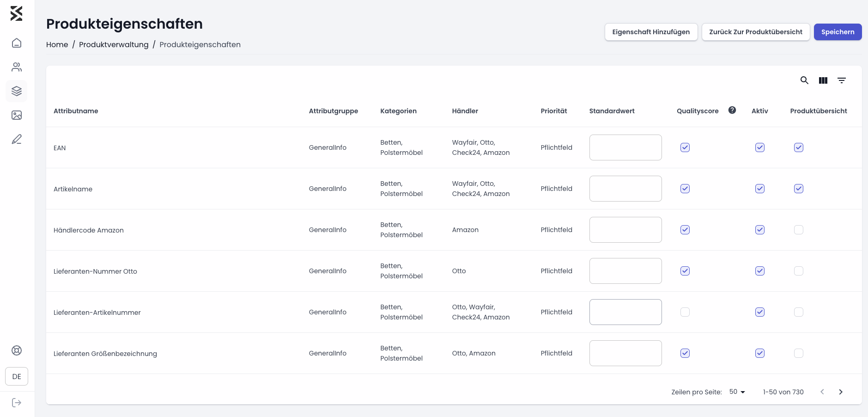Screen dimensions: 868x417
Task: Sort by Standardwert column header
Action: [x=612, y=111]
